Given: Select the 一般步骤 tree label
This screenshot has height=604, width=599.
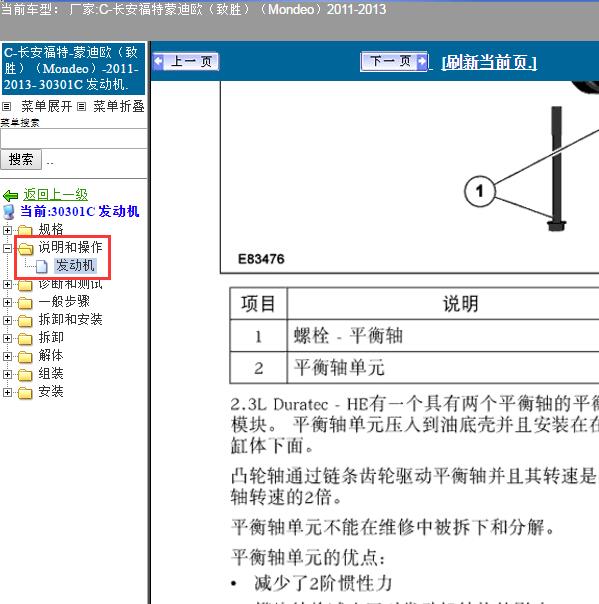Looking at the screenshot, I should pyautogui.click(x=64, y=301).
